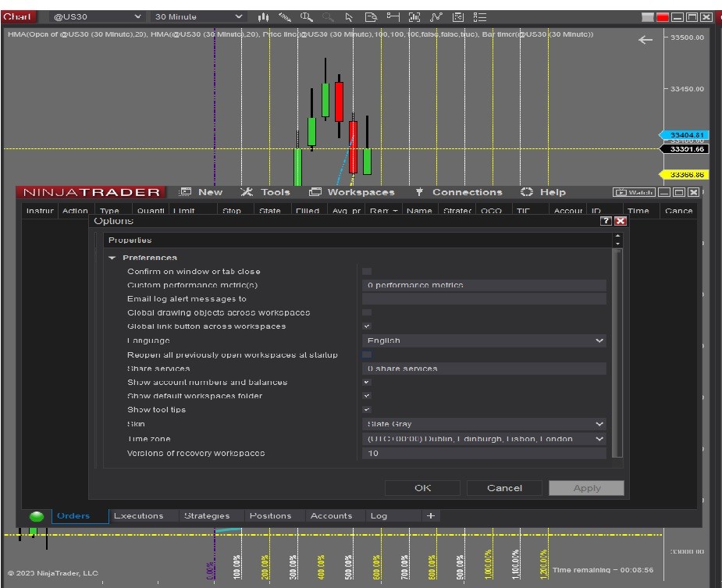
Task: Switch to the Executions tab
Action: click(x=138, y=516)
